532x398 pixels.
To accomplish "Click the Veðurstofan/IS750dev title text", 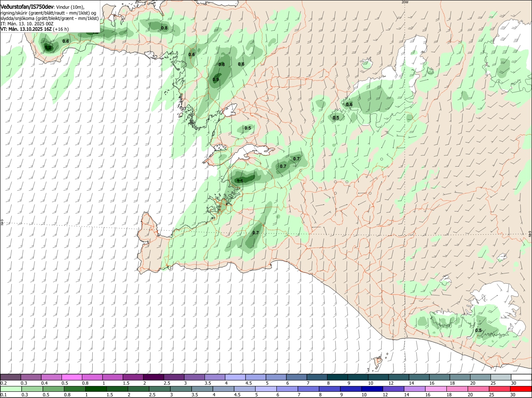I will pyautogui.click(x=27, y=7).
